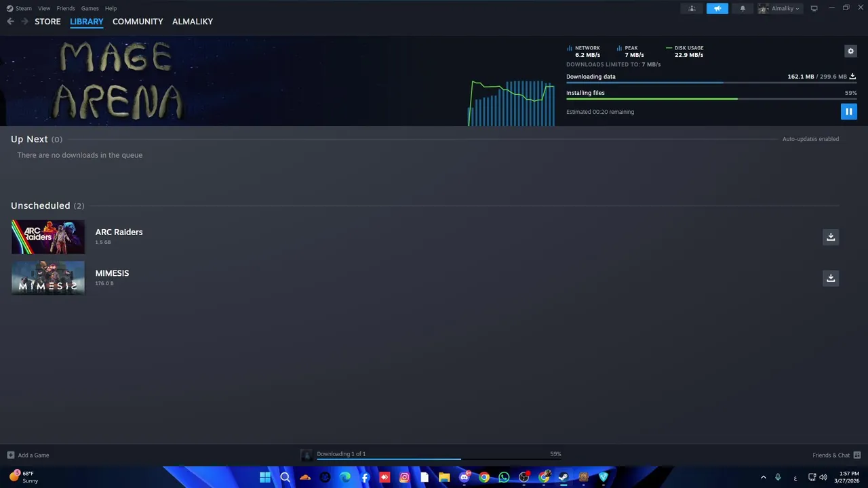Image resolution: width=868 pixels, height=488 pixels.
Task: Click the network download graph
Action: [x=511, y=103]
